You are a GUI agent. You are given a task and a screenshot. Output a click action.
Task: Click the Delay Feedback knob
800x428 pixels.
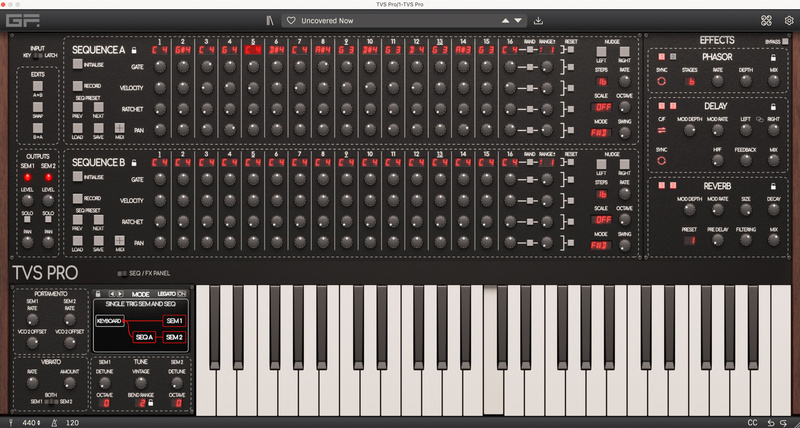(745, 161)
